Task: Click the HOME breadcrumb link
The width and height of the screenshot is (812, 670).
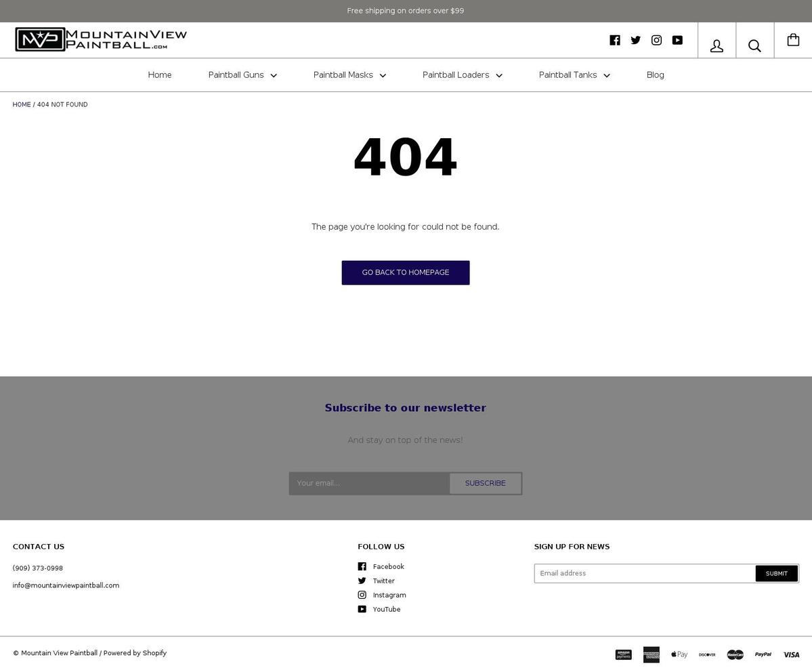Action: [22, 105]
